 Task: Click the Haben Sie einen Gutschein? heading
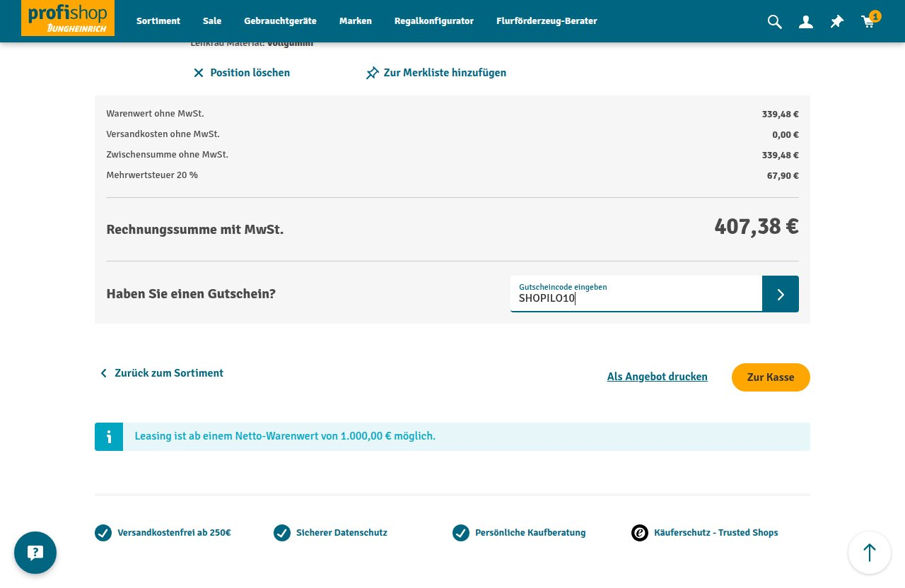(x=191, y=294)
